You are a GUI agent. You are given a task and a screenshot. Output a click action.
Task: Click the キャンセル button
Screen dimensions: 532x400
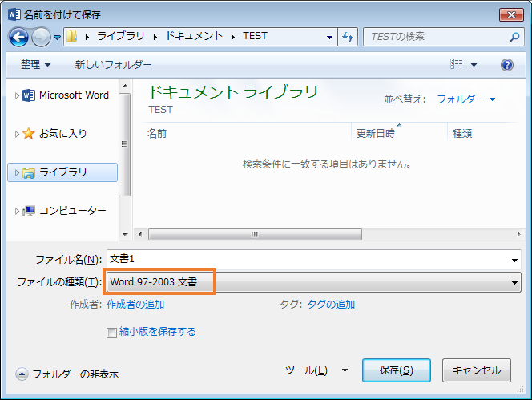pyautogui.click(x=477, y=370)
